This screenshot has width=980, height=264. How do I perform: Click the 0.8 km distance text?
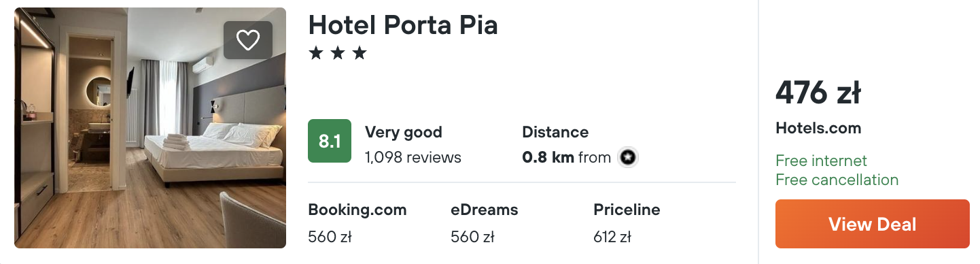548,158
